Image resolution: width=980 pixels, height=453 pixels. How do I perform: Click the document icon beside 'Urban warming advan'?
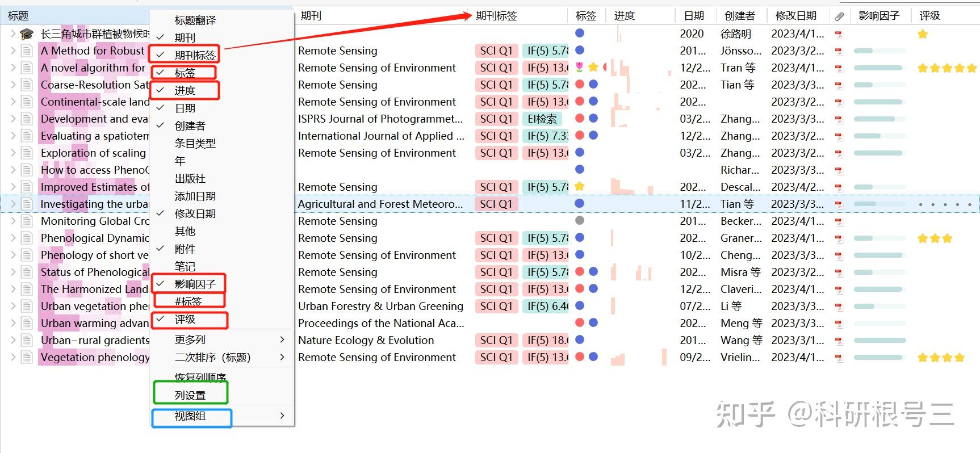(27, 324)
